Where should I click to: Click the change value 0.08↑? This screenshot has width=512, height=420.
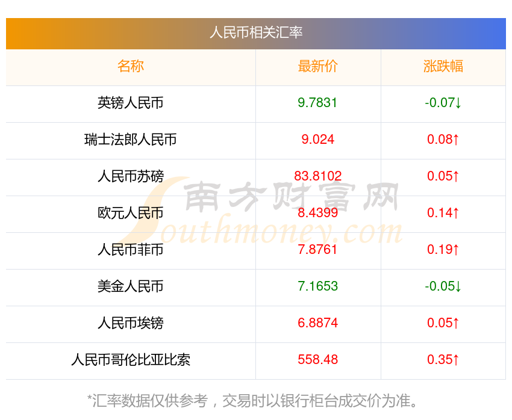tap(443, 140)
